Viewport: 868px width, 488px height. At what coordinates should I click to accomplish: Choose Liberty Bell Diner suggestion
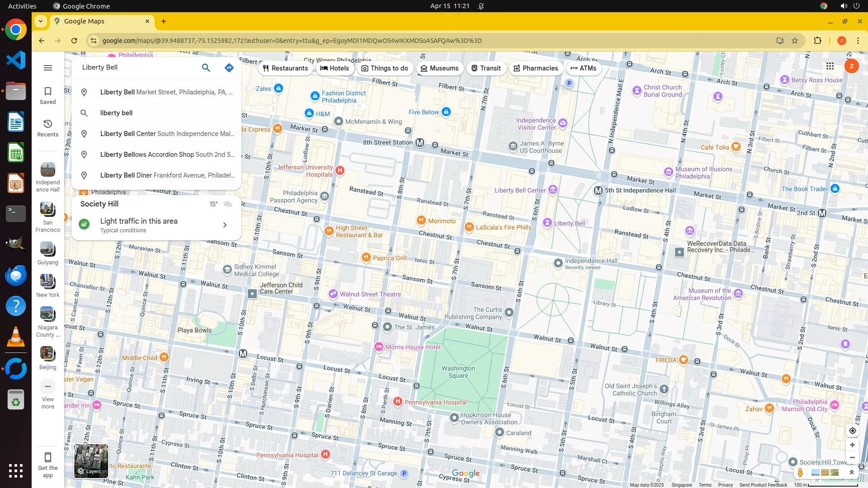tap(166, 175)
